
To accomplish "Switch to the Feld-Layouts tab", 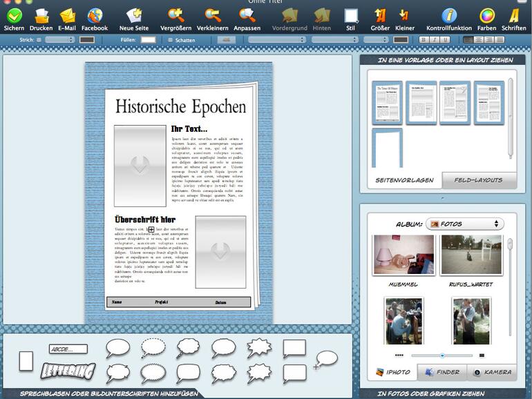I will (477, 180).
